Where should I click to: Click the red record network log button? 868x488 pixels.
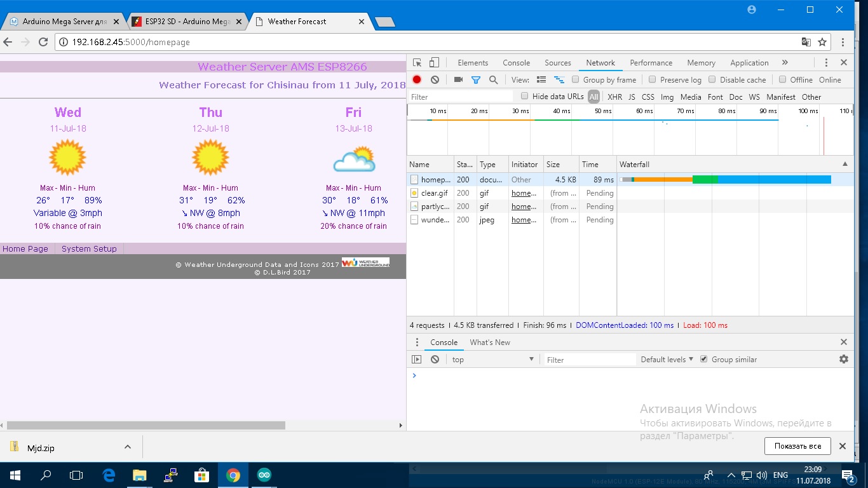click(417, 80)
